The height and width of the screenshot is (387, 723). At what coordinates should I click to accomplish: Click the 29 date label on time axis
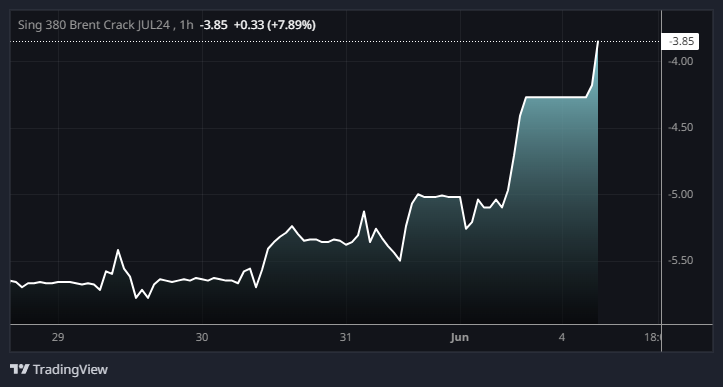pos(58,338)
